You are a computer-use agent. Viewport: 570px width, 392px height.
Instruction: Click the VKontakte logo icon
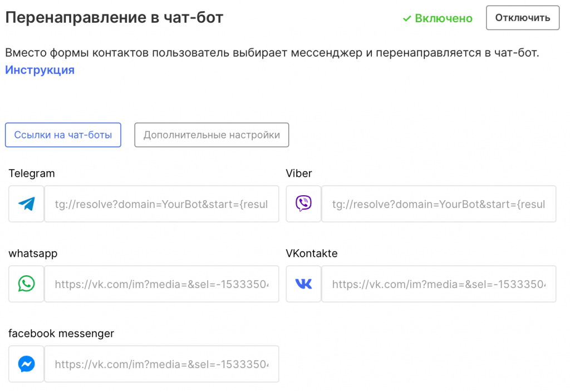(x=303, y=284)
